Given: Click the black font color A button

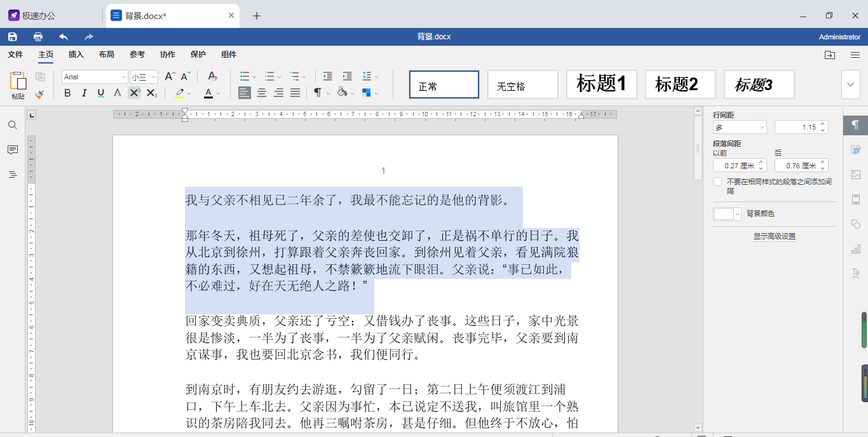Looking at the screenshot, I should click(x=208, y=93).
